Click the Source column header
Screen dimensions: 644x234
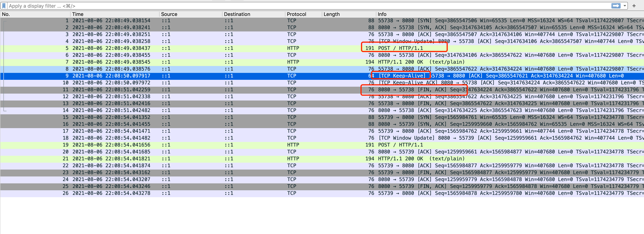tap(169, 14)
